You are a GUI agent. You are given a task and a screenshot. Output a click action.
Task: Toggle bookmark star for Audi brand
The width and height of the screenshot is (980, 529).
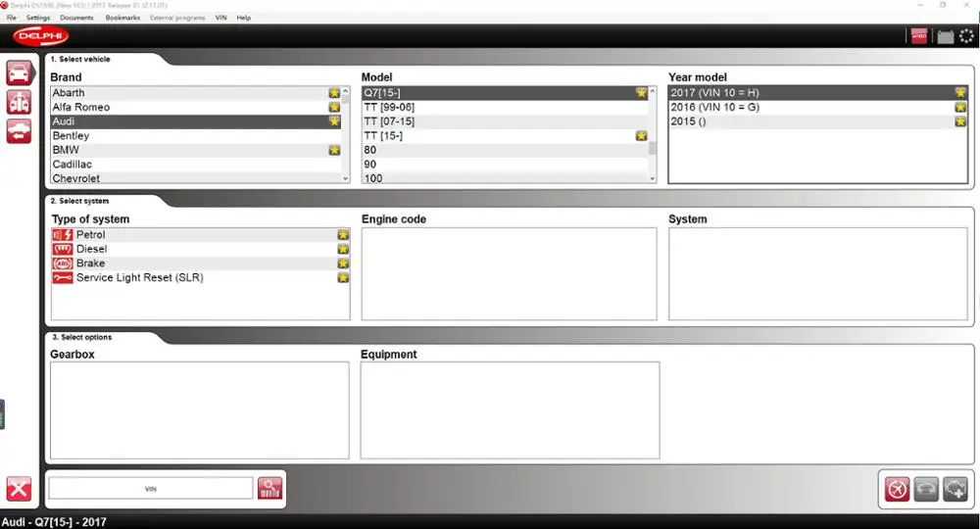[x=334, y=121]
